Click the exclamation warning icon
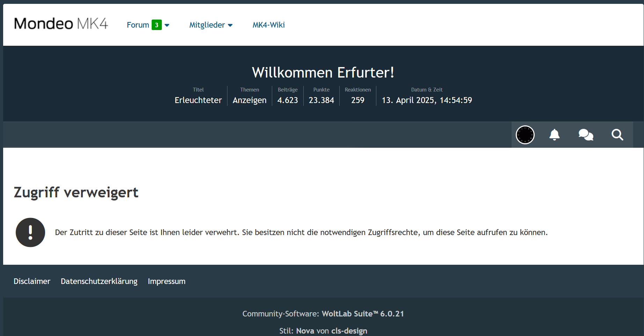The width and height of the screenshot is (644, 336). 30,233
